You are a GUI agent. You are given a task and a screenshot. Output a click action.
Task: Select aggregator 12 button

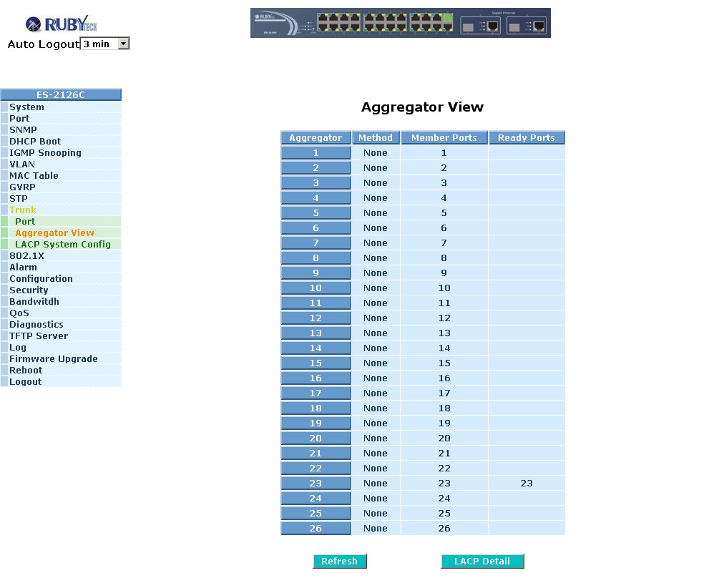pyautogui.click(x=316, y=318)
